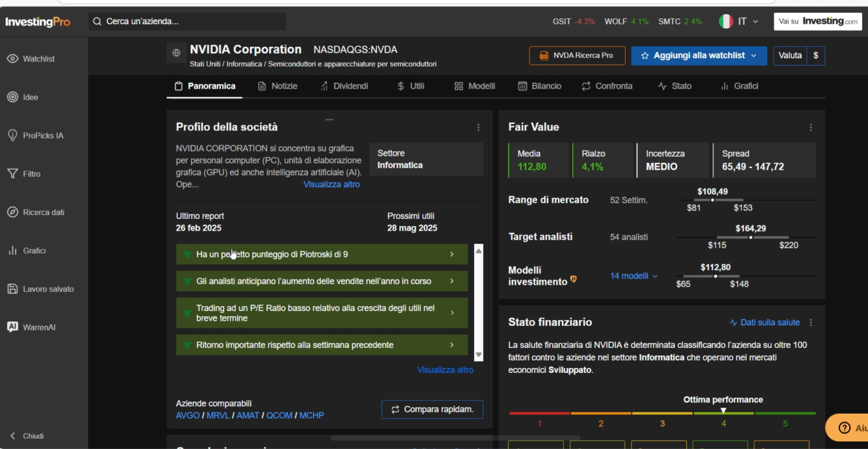Open comparable company AVGO
Screen dimensions: 868x449
pyautogui.click(x=188, y=415)
